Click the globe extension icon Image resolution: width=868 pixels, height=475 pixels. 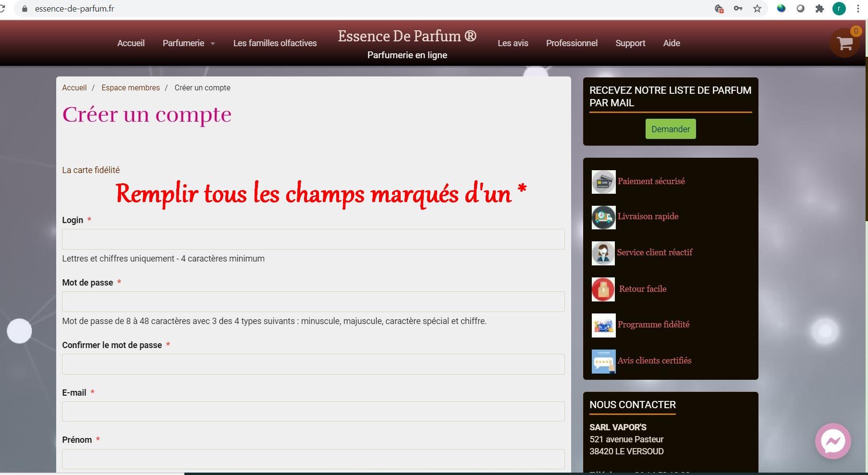pyautogui.click(x=781, y=9)
